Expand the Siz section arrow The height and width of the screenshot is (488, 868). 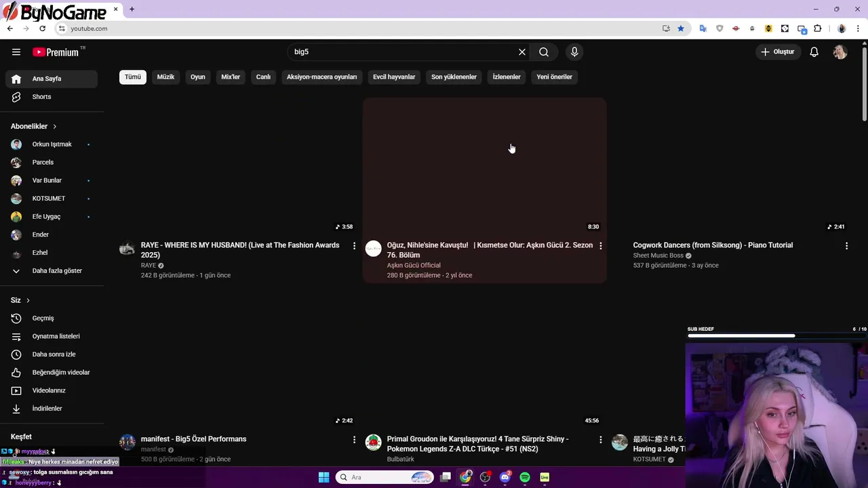point(28,300)
